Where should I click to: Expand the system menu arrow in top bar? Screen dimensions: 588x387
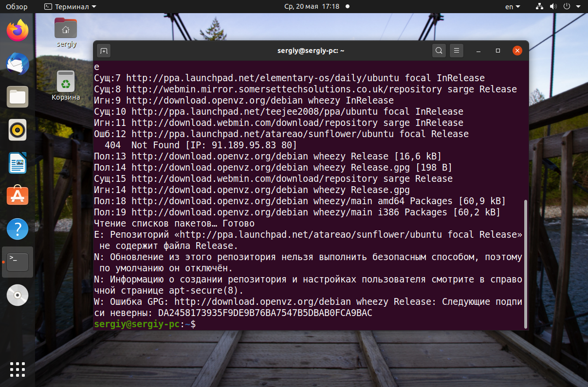pos(577,7)
